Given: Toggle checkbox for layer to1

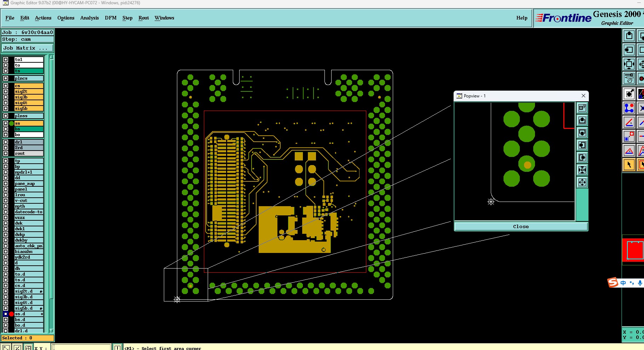Looking at the screenshot, I should (x=6, y=60).
